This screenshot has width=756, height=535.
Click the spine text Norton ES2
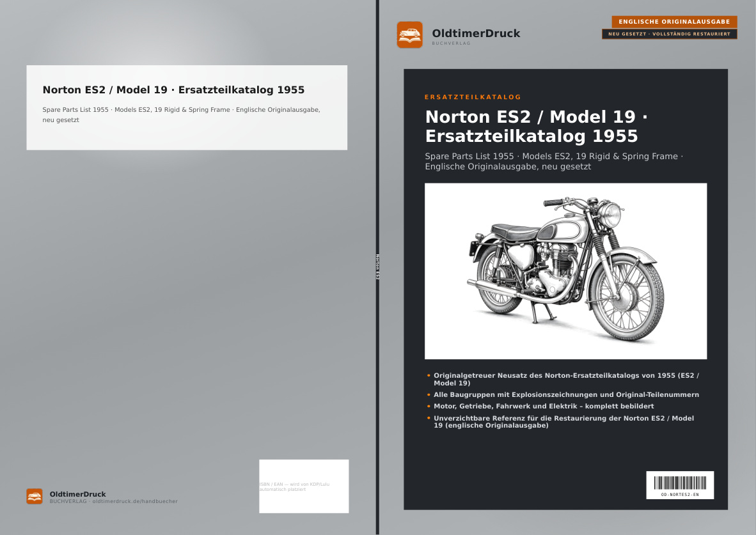(377, 267)
